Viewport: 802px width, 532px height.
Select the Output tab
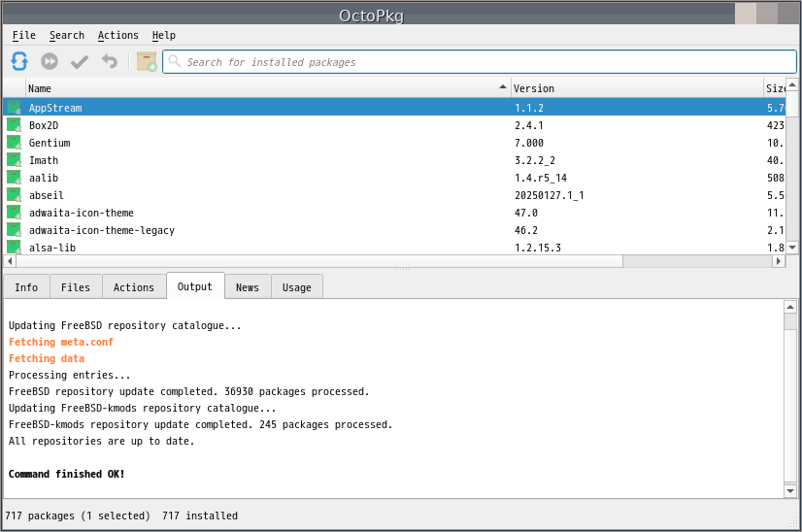(195, 286)
